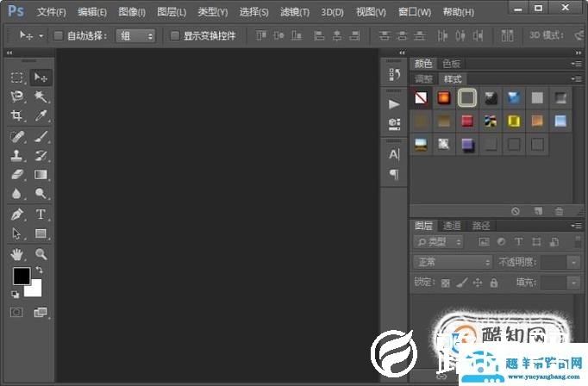The height and width of the screenshot is (386, 588).
Task: Switch to the 通道 tab
Action: (x=452, y=226)
